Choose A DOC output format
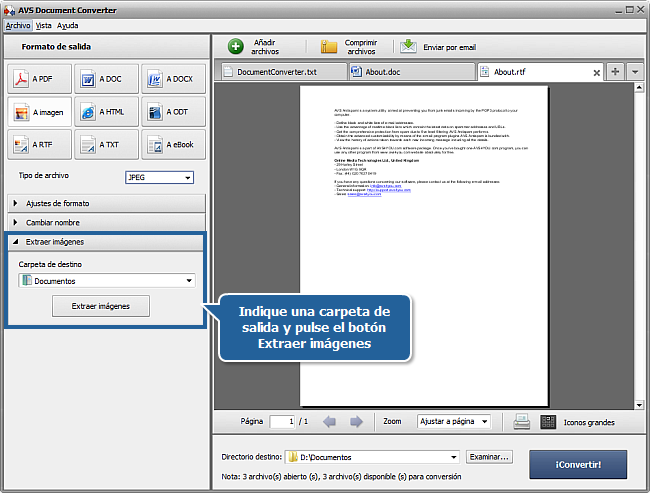 pos(107,79)
